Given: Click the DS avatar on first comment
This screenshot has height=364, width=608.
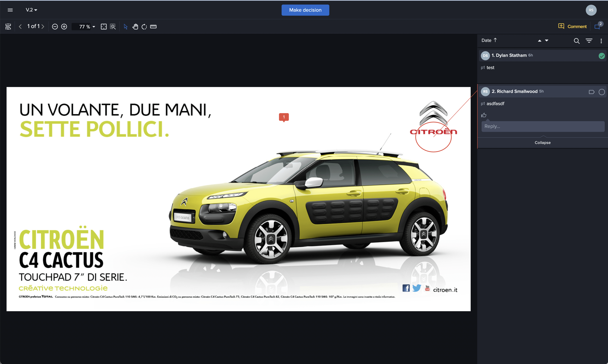Looking at the screenshot, I should pyautogui.click(x=485, y=56).
